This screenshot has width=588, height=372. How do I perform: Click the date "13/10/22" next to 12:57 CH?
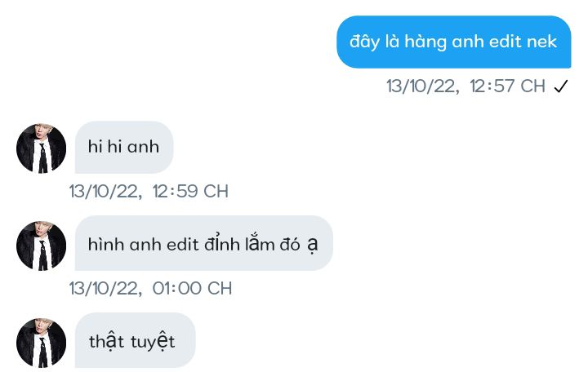423,86
